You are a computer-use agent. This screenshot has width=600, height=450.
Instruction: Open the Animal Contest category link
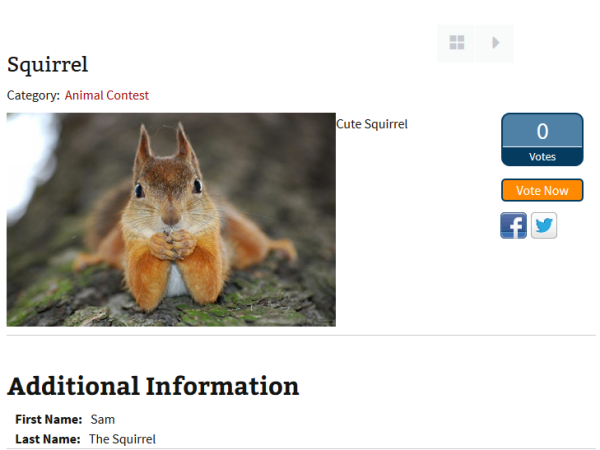click(x=107, y=95)
